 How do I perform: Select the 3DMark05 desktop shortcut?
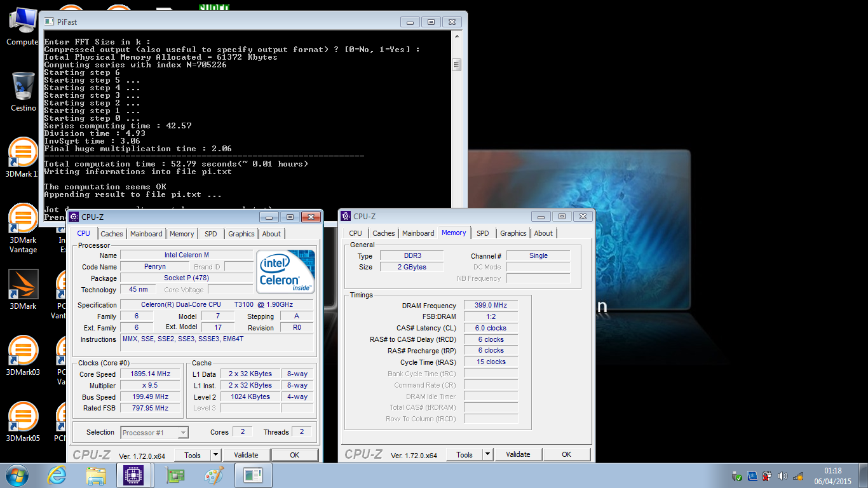pyautogui.click(x=23, y=422)
